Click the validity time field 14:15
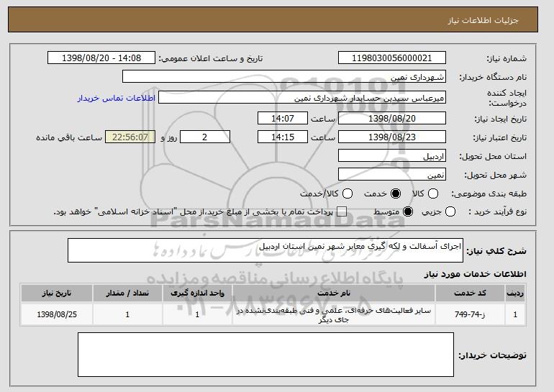 click(x=283, y=137)
